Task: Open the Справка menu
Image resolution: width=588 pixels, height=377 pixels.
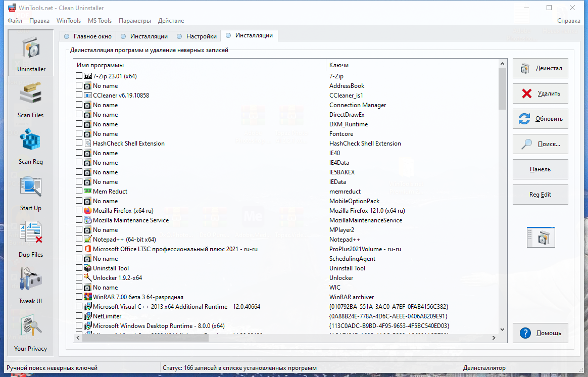Action: pos(568,21)
